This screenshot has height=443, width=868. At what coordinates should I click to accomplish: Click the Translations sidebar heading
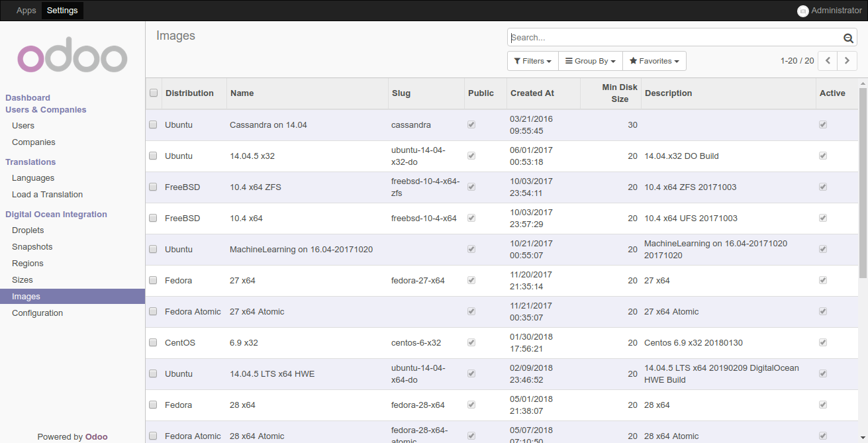click(30, 162)
